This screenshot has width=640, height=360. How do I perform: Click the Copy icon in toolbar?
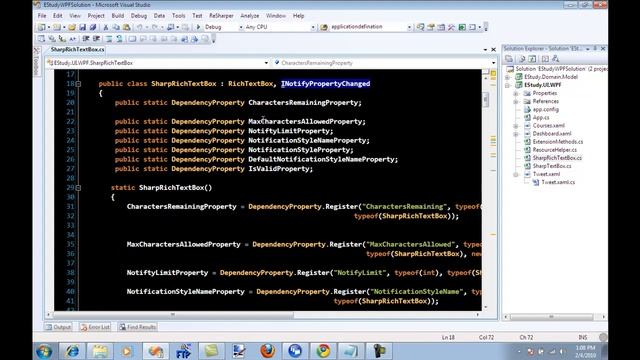pos(116,27)
